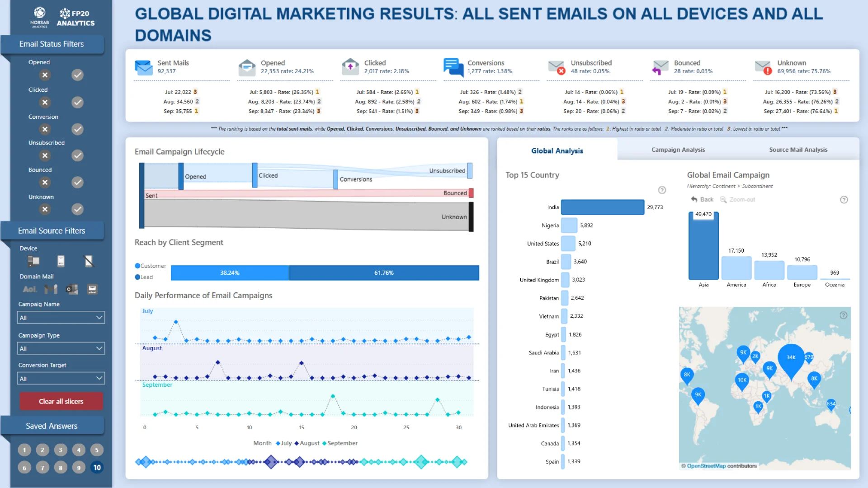Click the July legend item in daily performance
This screenshot has height=488, width=868.
pyautogui.click(x=283, y=443)
